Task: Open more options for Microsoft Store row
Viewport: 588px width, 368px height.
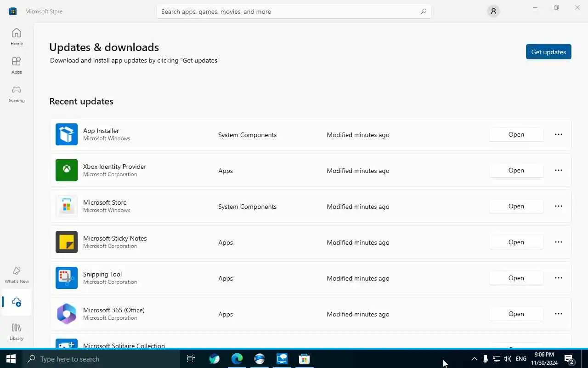Action: 559,206
